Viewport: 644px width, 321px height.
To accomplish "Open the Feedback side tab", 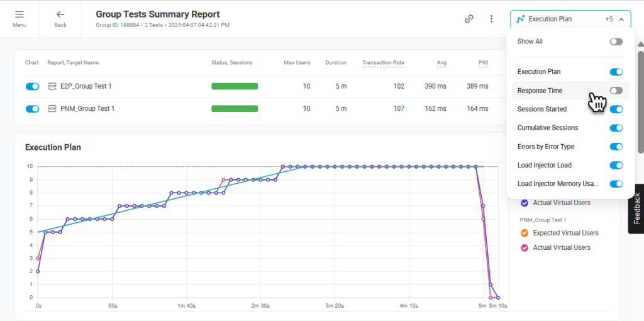I will coord(636,208).
